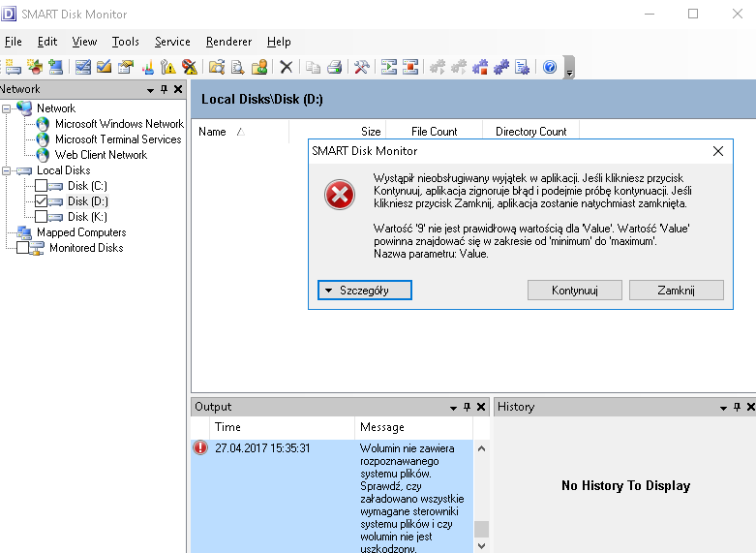Open Help via blue question mark icon
This screenshot has height=553, width=756.
[x=550, y=67]
